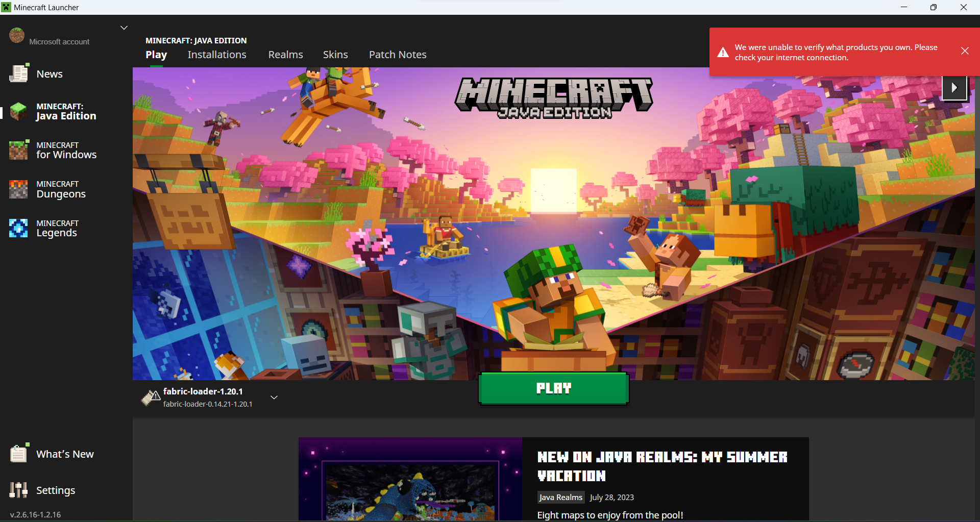Select the Java Edition grass block icon

(19, 111)
